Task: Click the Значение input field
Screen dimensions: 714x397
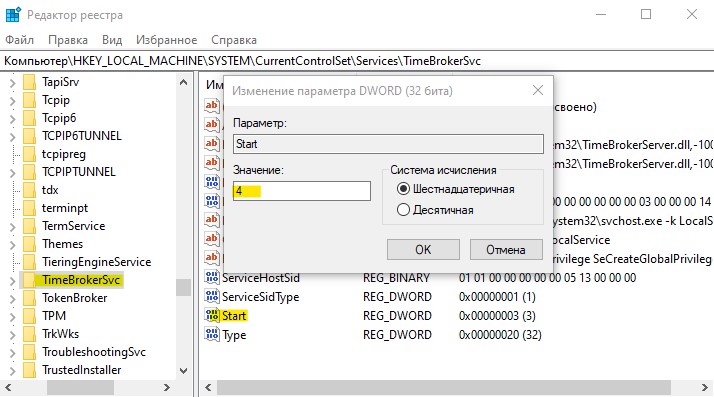Action: click(301, 191)
